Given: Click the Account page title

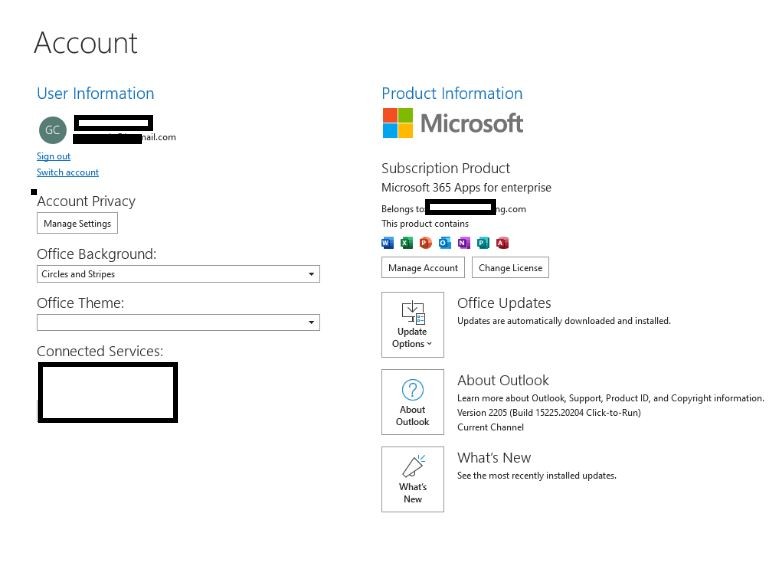Looking at the screenshot, I should pos(86,43).
